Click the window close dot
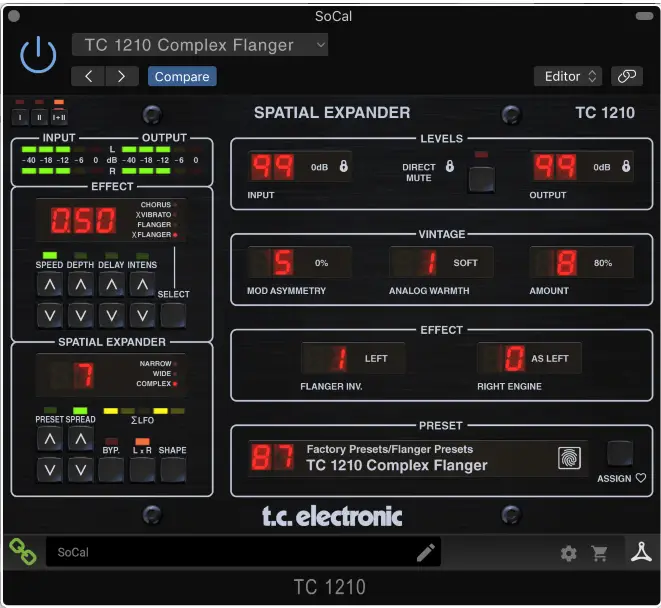 pos(14,16)
